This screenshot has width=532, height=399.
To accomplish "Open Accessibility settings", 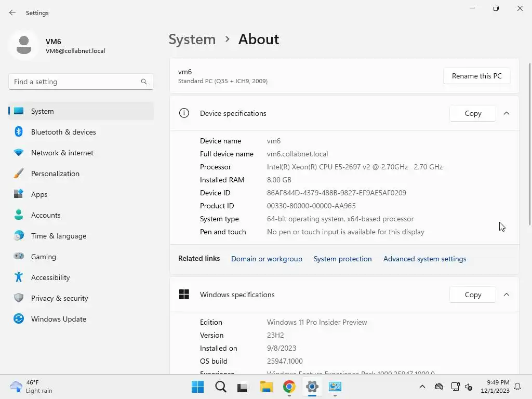I will [x=81, y=277].
